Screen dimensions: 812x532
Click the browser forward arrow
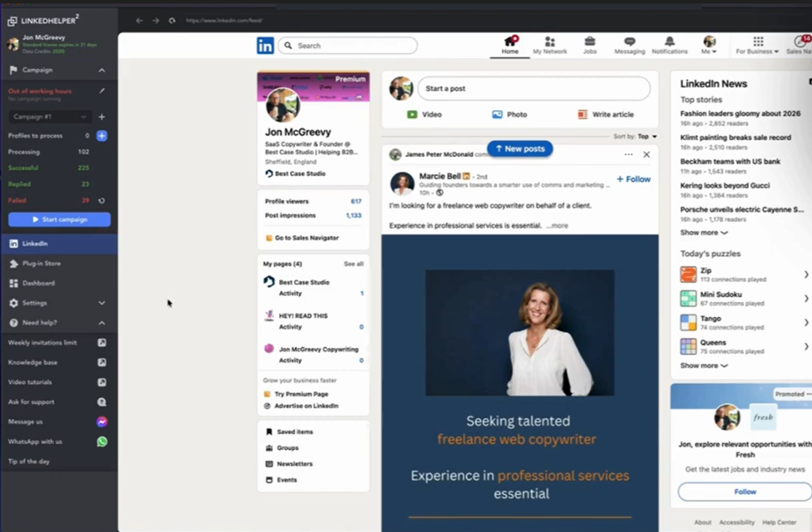pyautogui.click(x=155, y=21)
